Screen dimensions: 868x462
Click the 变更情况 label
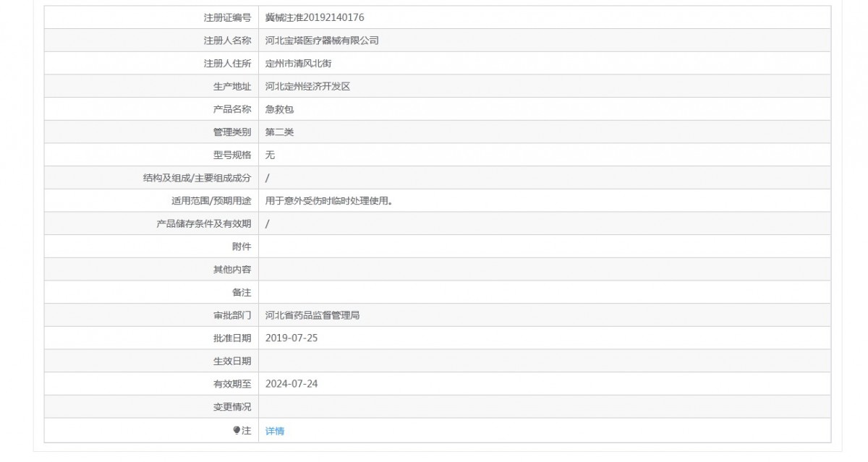click(x=232, y=407)
